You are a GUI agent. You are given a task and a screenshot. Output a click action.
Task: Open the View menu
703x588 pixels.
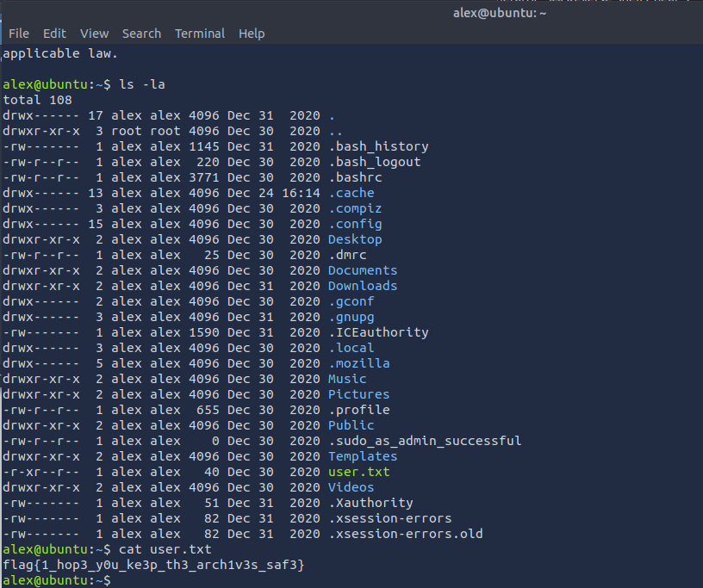pyautogui.click(x=94, y=34)
